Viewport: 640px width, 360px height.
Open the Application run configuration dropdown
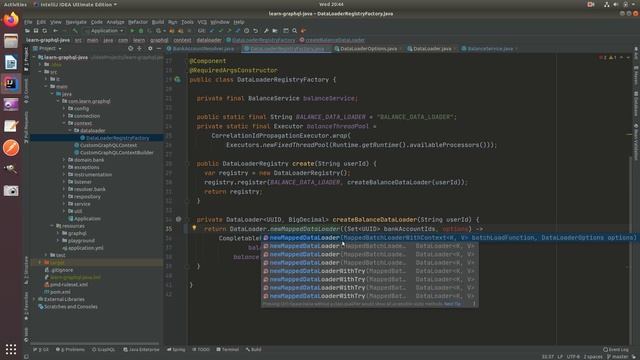coord(104,31)
